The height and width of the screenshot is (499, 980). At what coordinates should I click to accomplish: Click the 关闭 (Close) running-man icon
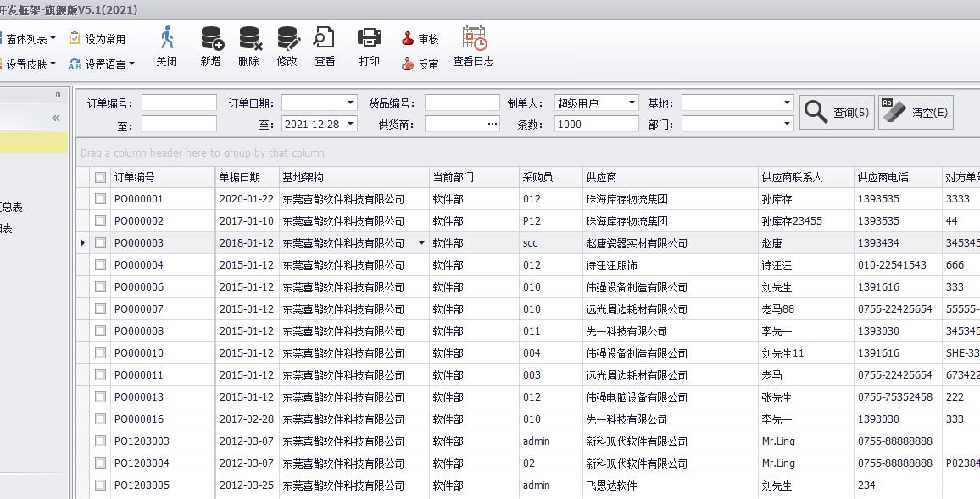coord(167,39)
